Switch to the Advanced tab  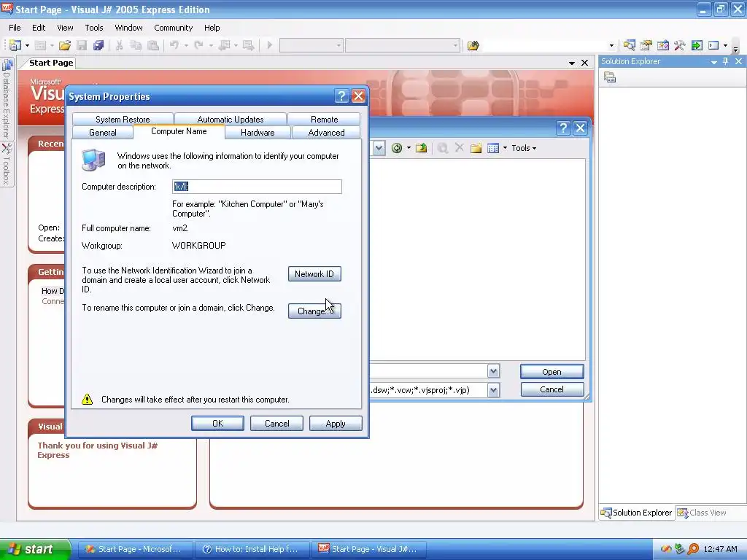coord(326,133)
